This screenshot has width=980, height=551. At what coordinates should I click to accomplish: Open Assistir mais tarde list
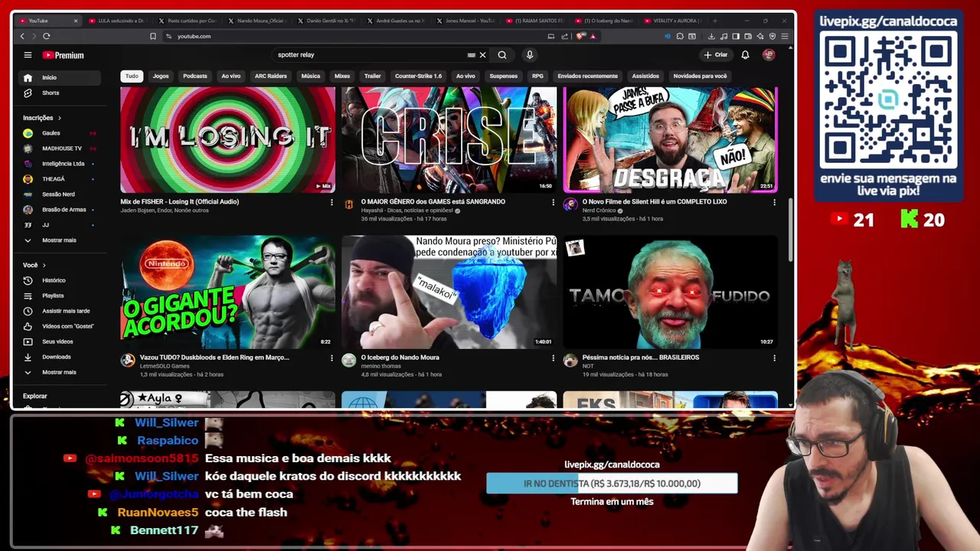(60, 311)
